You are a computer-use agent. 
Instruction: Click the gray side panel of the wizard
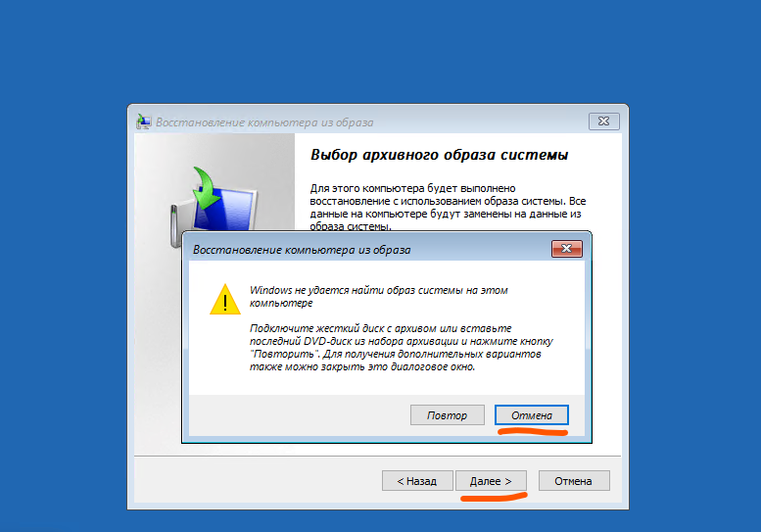point(156,340)
